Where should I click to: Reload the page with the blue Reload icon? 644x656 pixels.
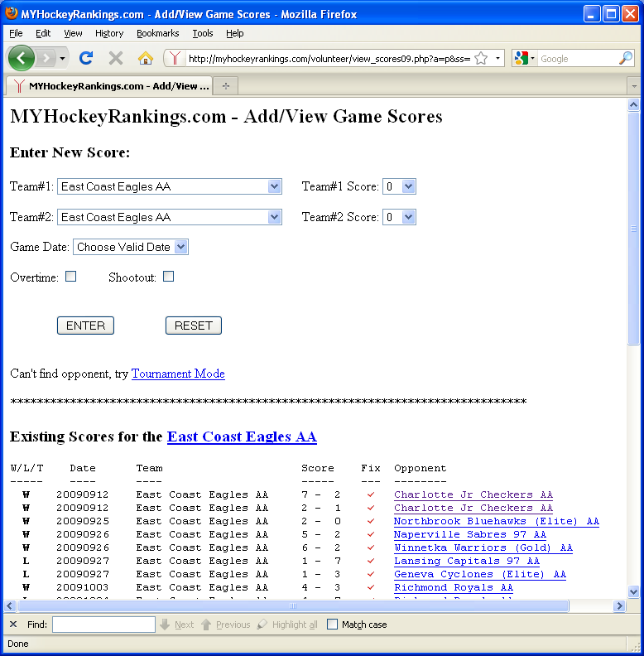tap(86, 58)
